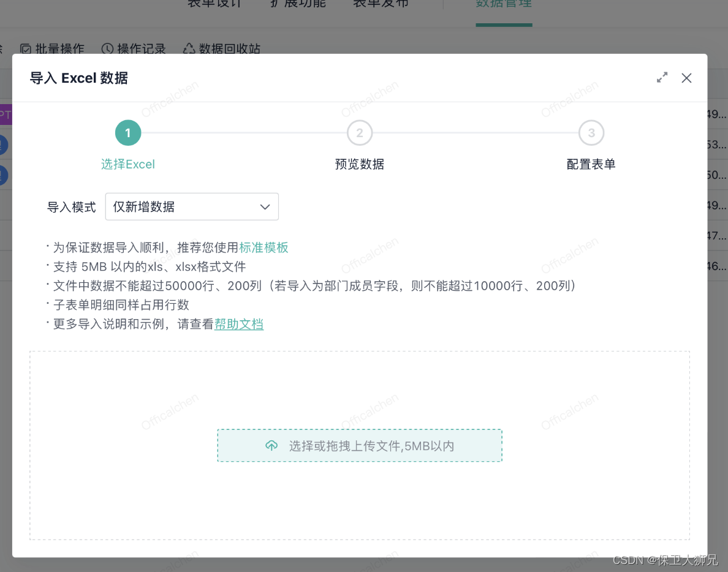This screenshot has width=728, height=572.
Task: Select step 3 circle 配置表单
Action: [x=591, y=133]
